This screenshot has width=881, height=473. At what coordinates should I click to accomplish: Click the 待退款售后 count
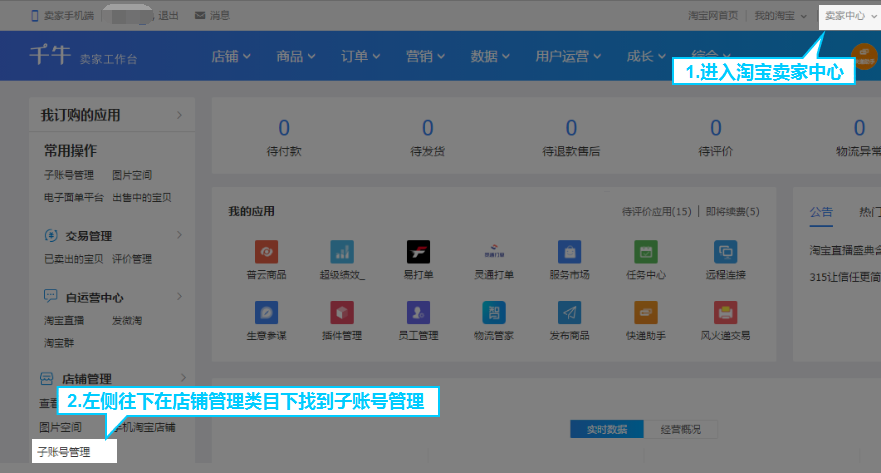(x=571, y=128)
